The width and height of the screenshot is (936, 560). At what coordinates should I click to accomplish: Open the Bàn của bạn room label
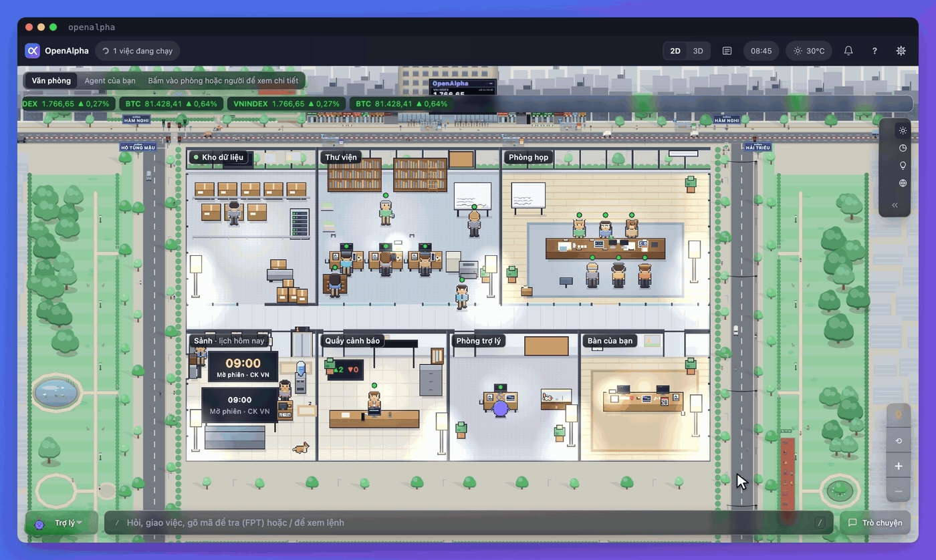pos(610,341)
